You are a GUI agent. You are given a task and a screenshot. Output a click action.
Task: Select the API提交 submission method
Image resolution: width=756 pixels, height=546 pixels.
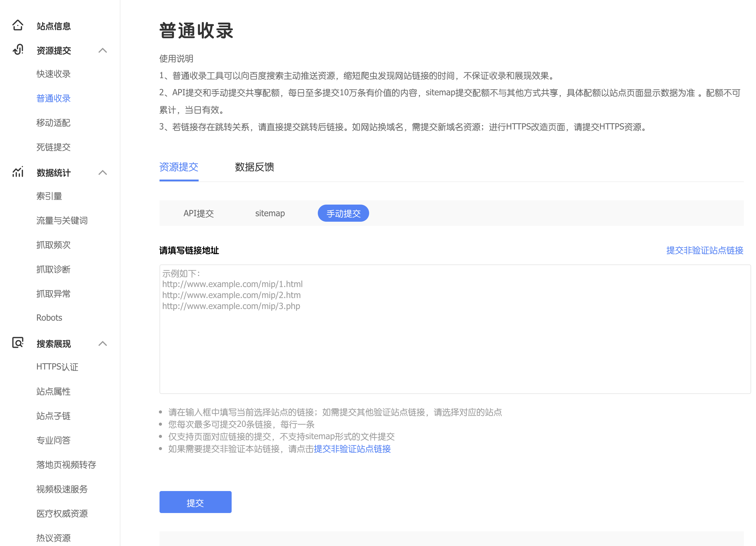pyautogui.click(x=199, y=213)
